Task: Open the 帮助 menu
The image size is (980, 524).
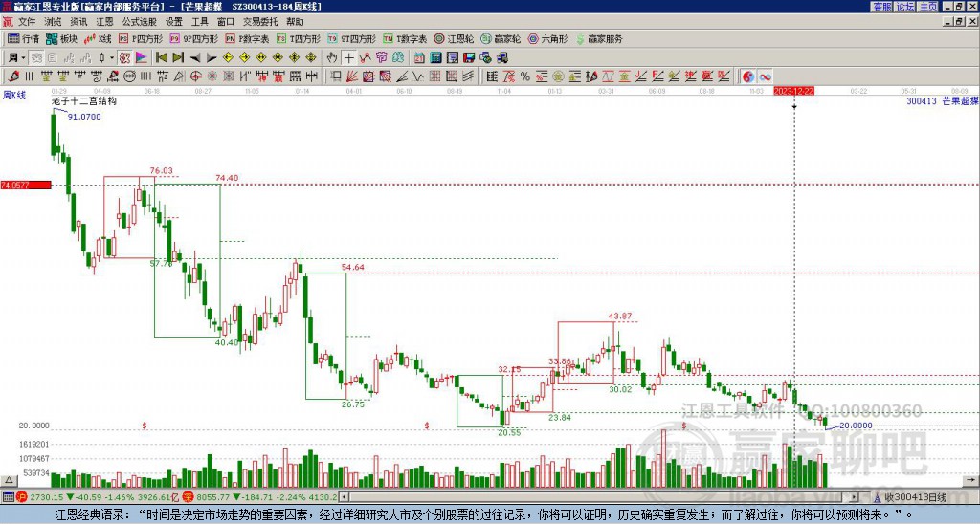Action: click(295, 22)
